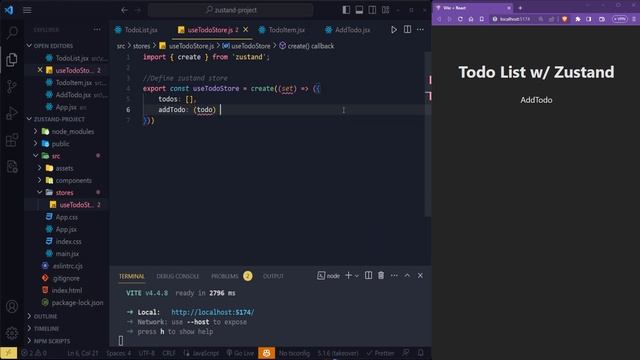This screenshot has width=640, height=360.
Task: Click Go Live in the status bar
Action: [240, 353]
